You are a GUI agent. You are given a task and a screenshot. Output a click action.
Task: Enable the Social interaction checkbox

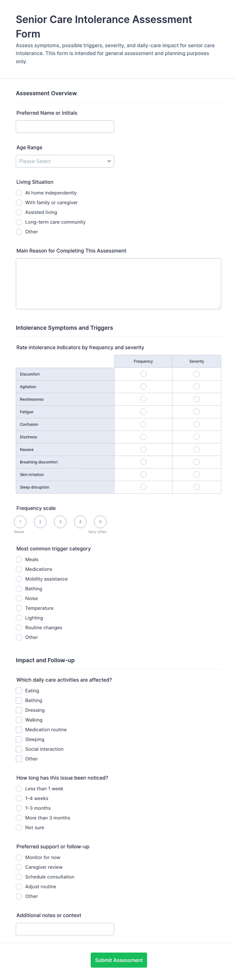[19, 749]
